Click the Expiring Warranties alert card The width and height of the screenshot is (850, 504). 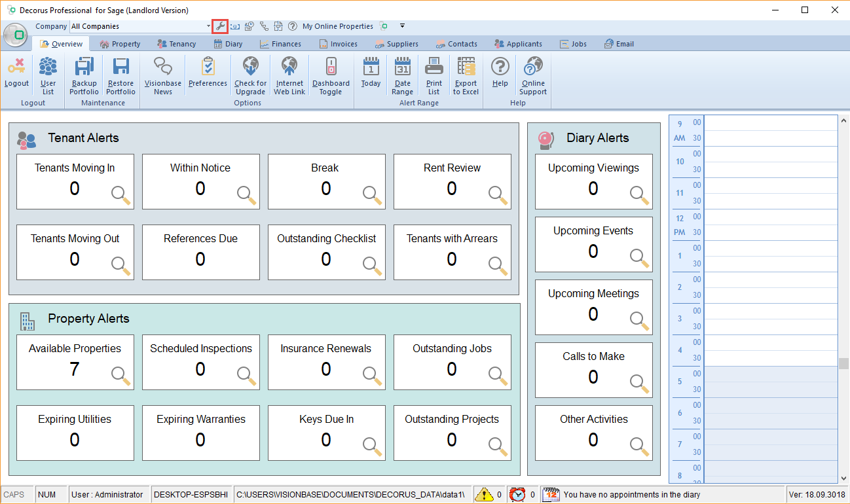[201, 433]
